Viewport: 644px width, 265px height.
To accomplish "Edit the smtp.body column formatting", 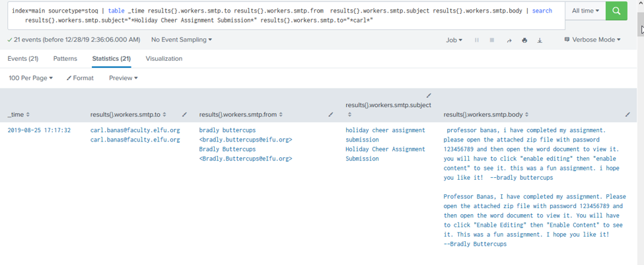I will [627, 114].
